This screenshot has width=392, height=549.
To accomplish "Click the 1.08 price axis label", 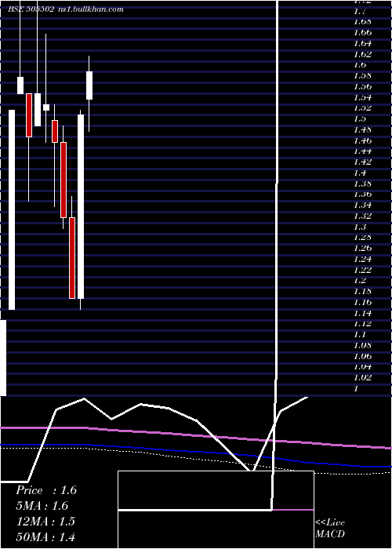I will click(x=362, y=346).
